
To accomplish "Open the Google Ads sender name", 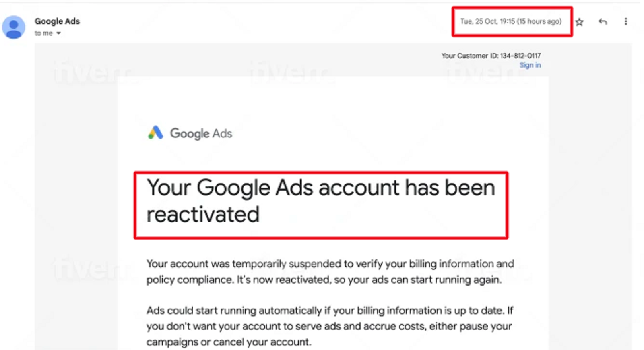I will point(57,21).
